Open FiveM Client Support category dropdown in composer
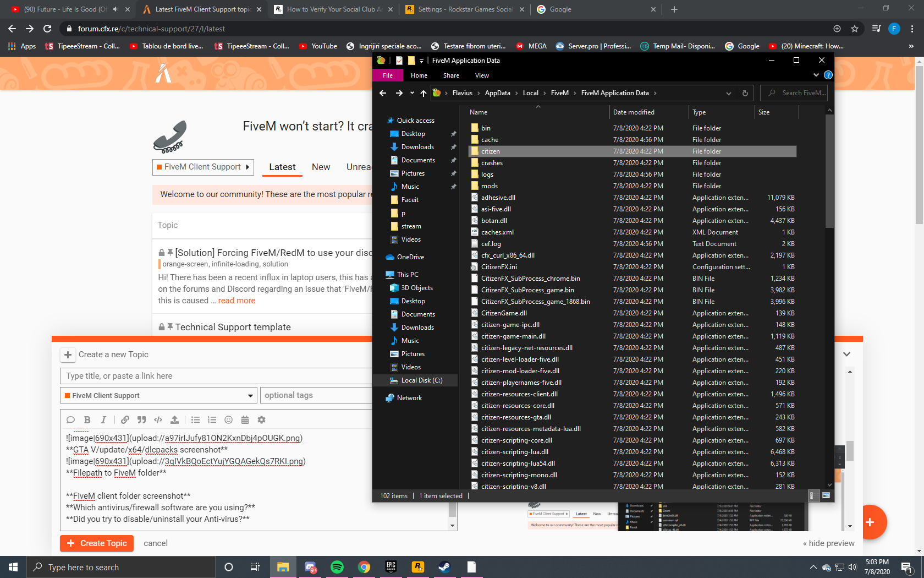This screenshot has height=578, width=924. pyautogui.click(x=158, y=395)
